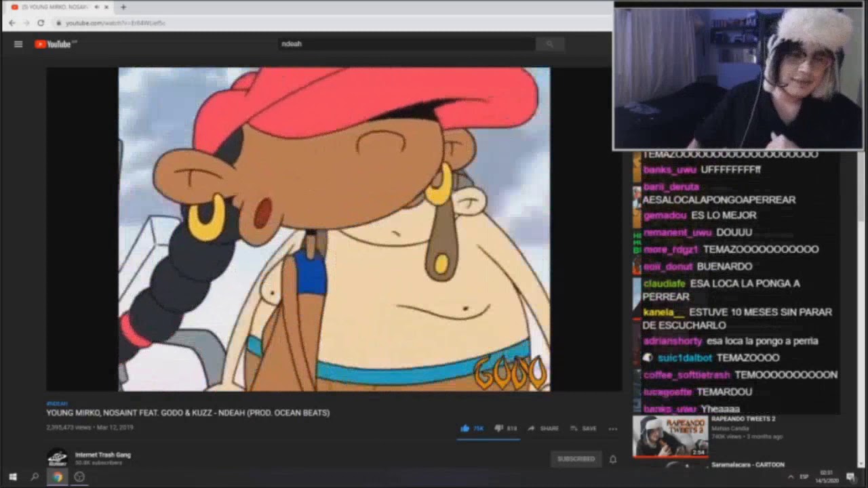Click the taskbar search magnifier icon
Viewport: 868px width, 488px height.
click(x=35, y=477)
